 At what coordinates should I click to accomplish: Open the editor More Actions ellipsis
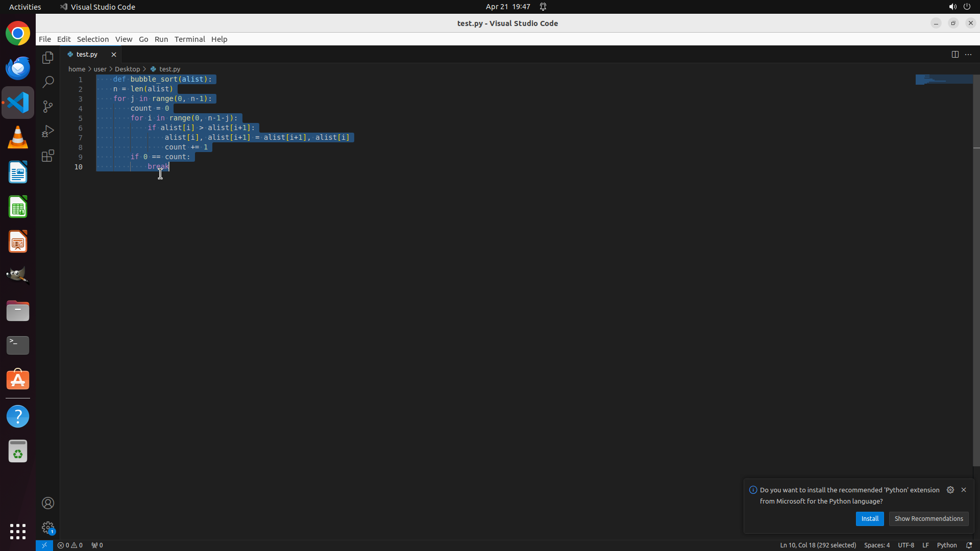point(968,55)
